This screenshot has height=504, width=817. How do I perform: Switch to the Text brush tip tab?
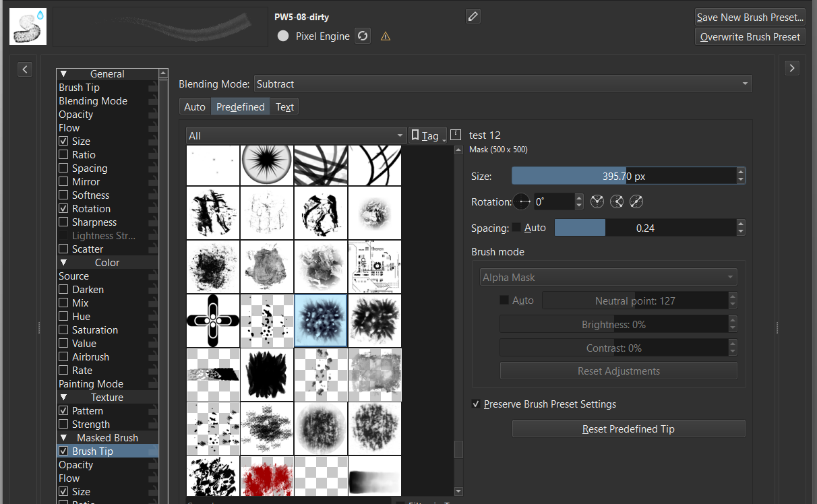(x=284, y=107)
